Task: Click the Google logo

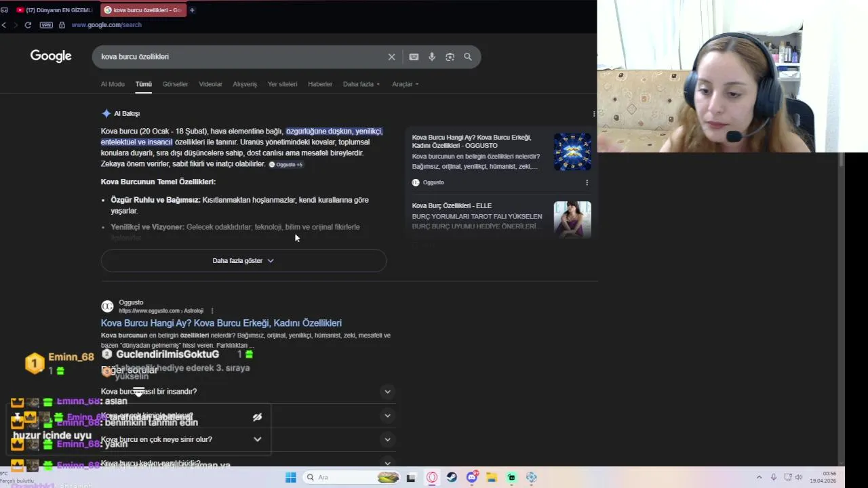Action: pyautogui.click(x=51, y=56)
